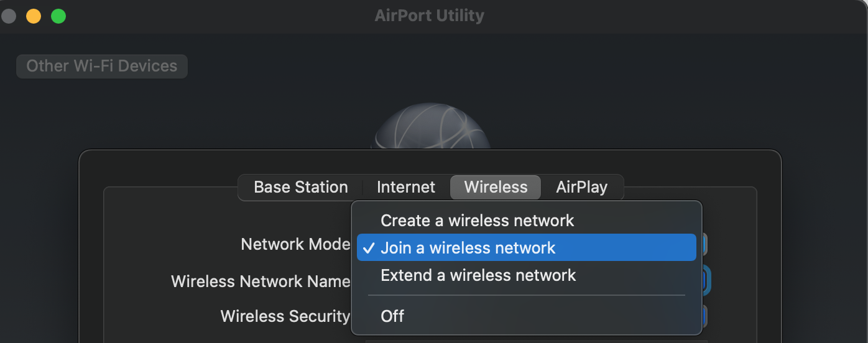Click the AirPort Utility window title

[429, 16]
